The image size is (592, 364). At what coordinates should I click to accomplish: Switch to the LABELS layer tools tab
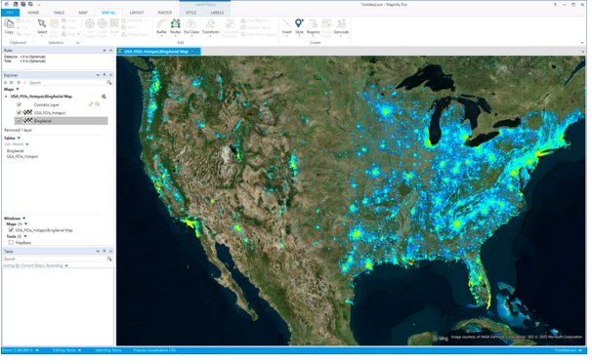[217, 13]
